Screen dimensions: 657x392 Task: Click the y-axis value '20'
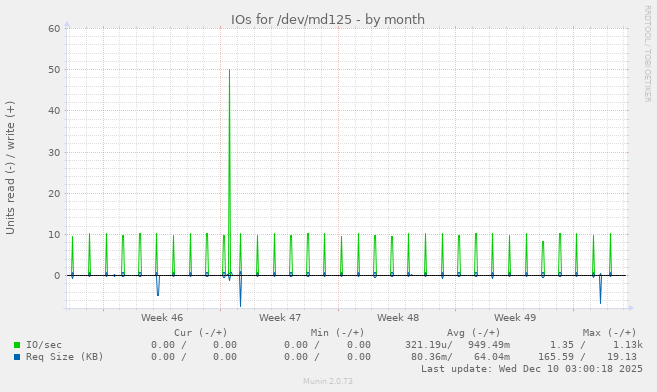pos(54,193)
